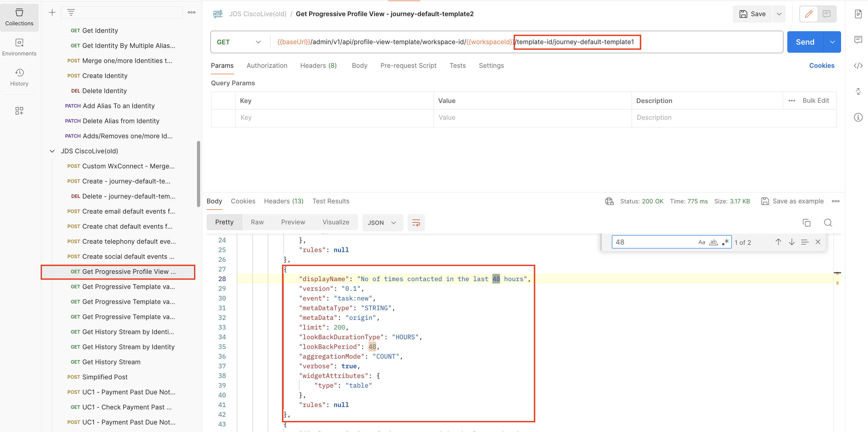Screen dimensions: 868x432
Task: Open related requests icon in right sidebar
Action: (858, 91)
